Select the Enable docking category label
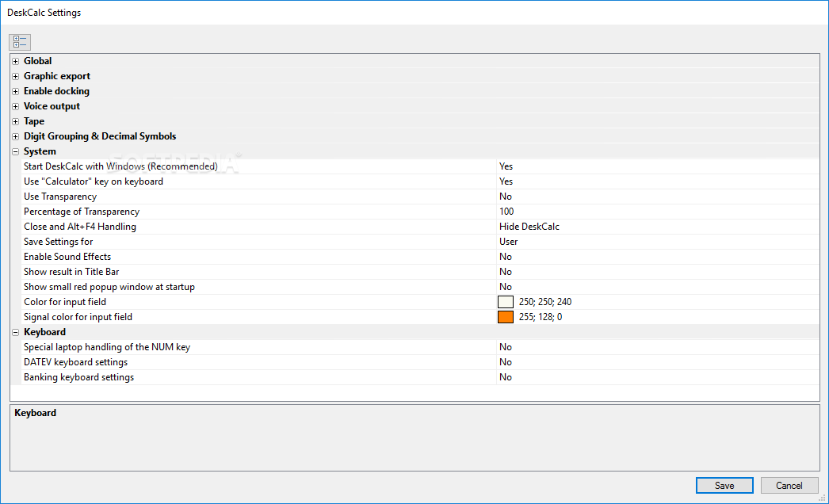 pos(56,91)
